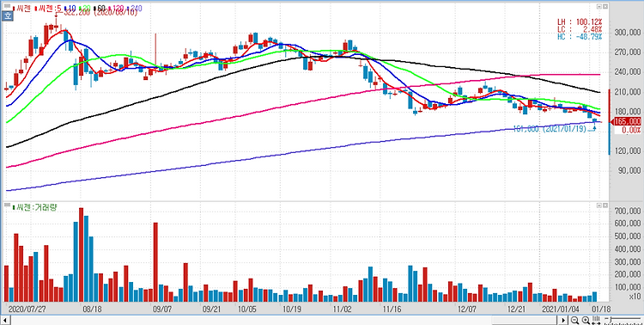Click the bar spacing adjust icon
The height and width of the screenshot is (325, 644).
tap(597, 320)
